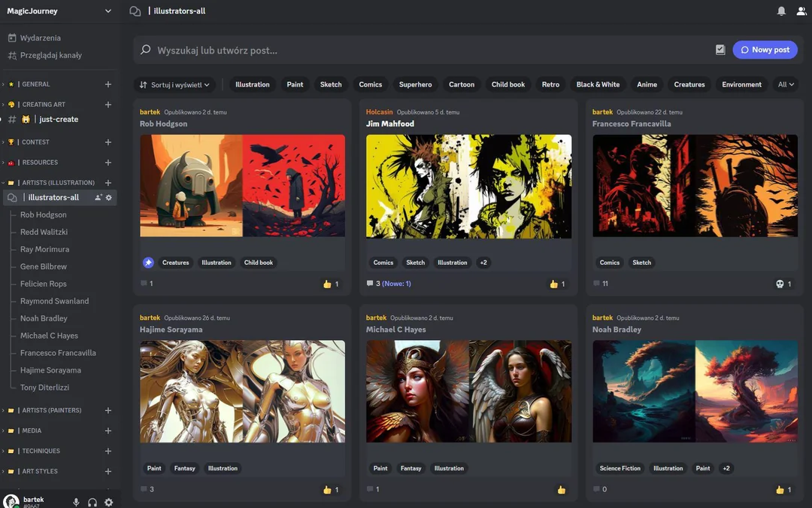This screenshot has width=812, height=508.
Task: Open notifications bell icon
Action: point(781,11)
